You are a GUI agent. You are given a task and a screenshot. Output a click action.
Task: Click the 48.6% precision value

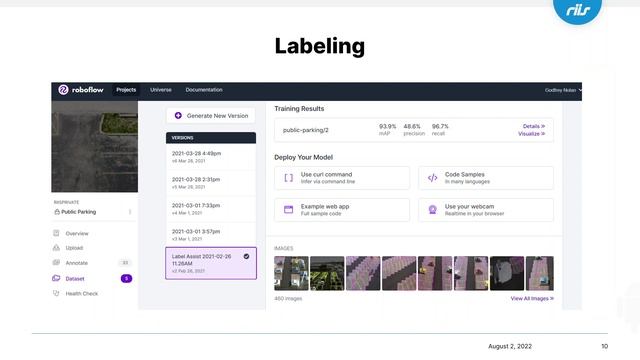(x=412, y=127)
